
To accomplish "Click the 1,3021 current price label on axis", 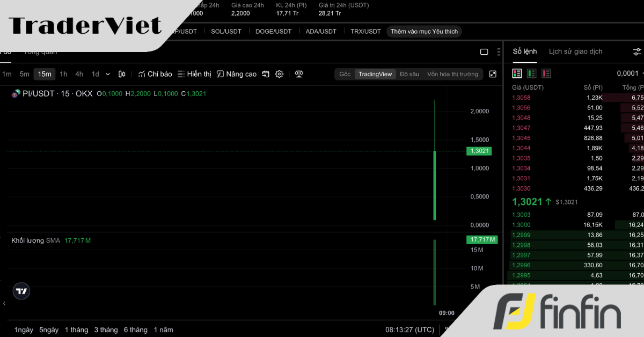I will (479, 151).
